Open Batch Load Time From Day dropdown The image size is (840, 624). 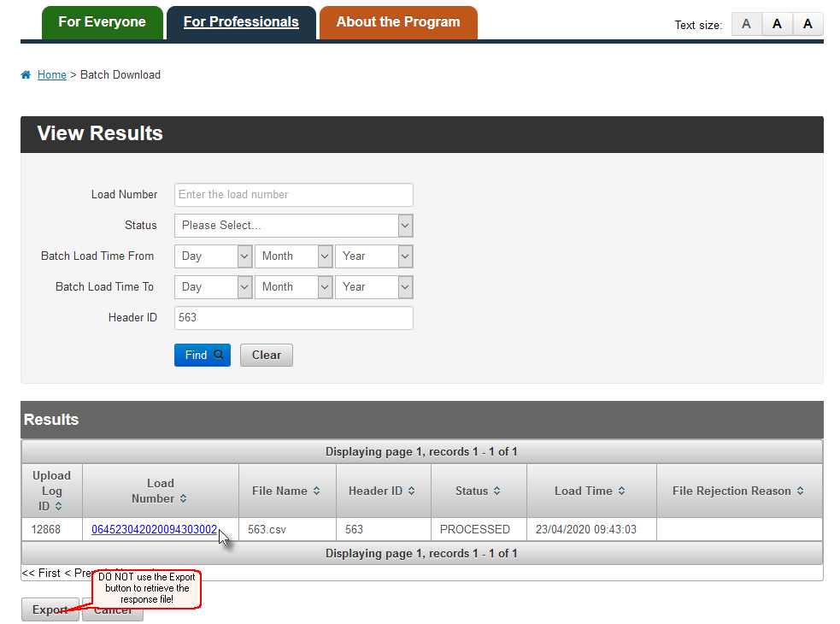pyautogui.click(x=214, y=256)
